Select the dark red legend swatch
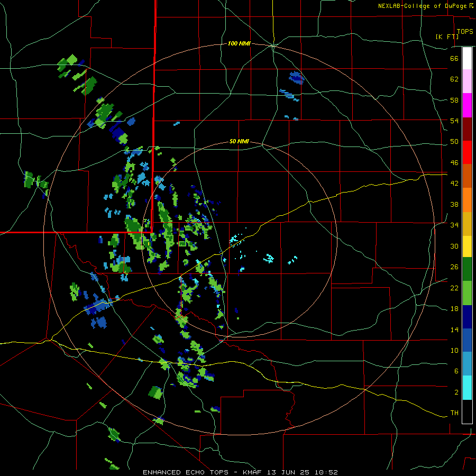 pos(467,129)
